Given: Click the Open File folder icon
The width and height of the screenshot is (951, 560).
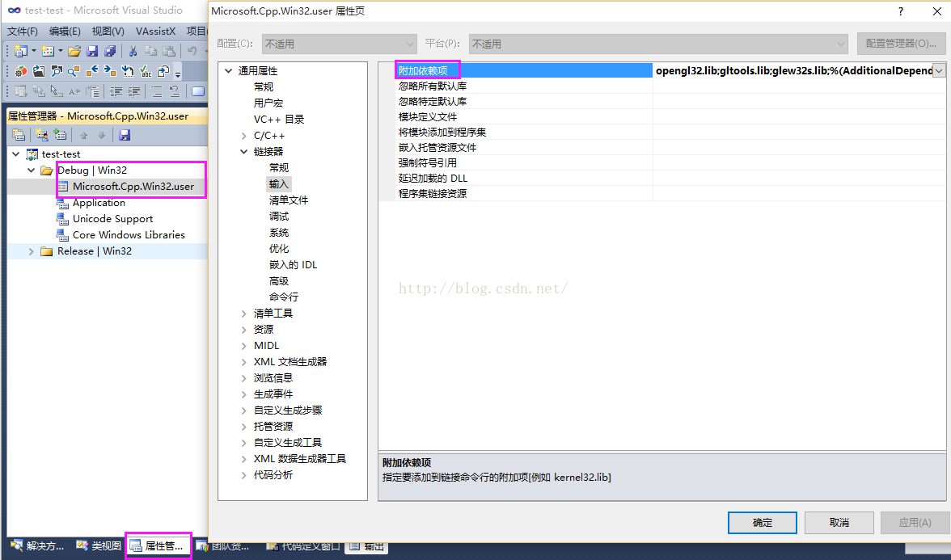Looking at the screenshot, I should point(74,51).
